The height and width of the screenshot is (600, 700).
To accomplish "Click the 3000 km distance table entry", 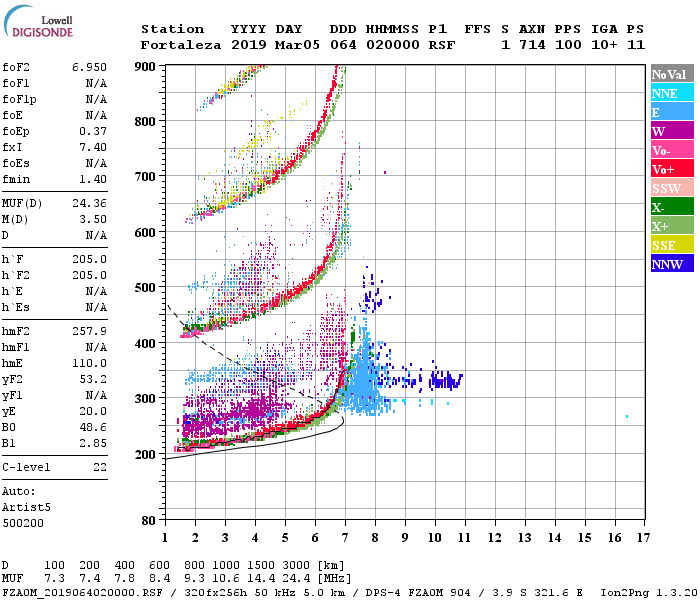I will [296, 566].
